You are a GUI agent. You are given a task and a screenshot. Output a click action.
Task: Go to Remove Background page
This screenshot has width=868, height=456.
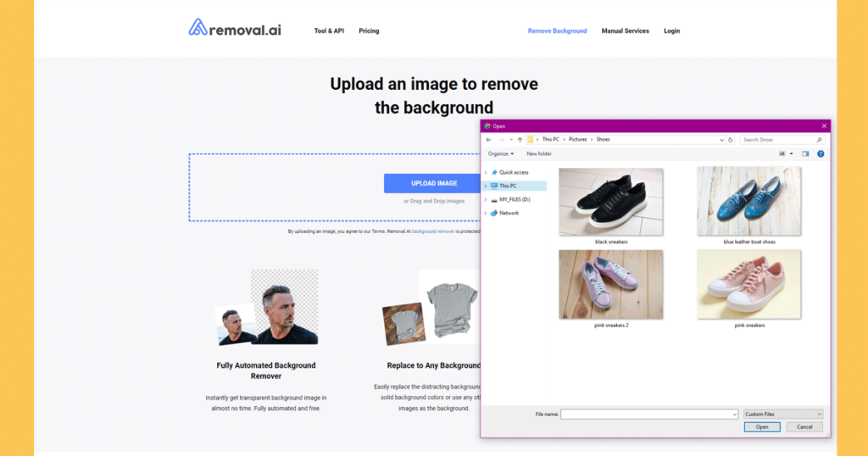tap(557, 31)
